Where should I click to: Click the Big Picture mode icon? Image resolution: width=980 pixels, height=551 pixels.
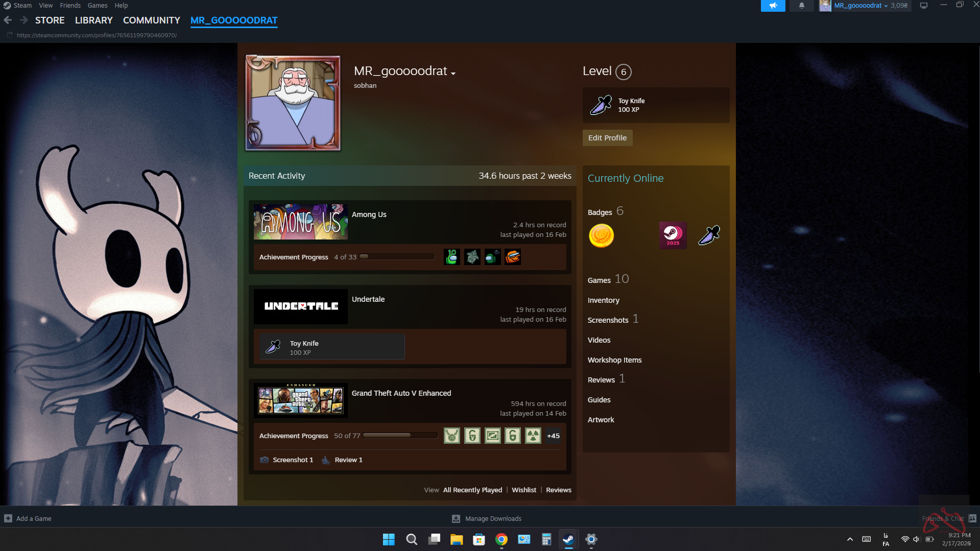924,6
